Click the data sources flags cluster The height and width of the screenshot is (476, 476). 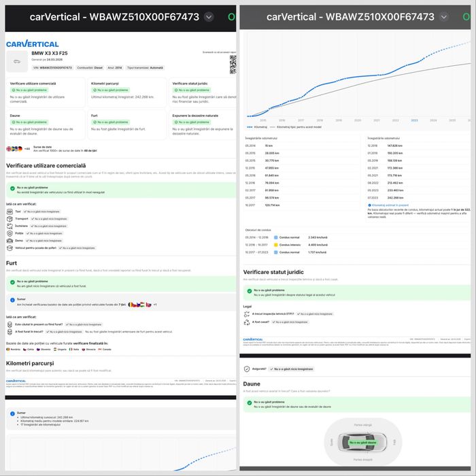point(14,149)
